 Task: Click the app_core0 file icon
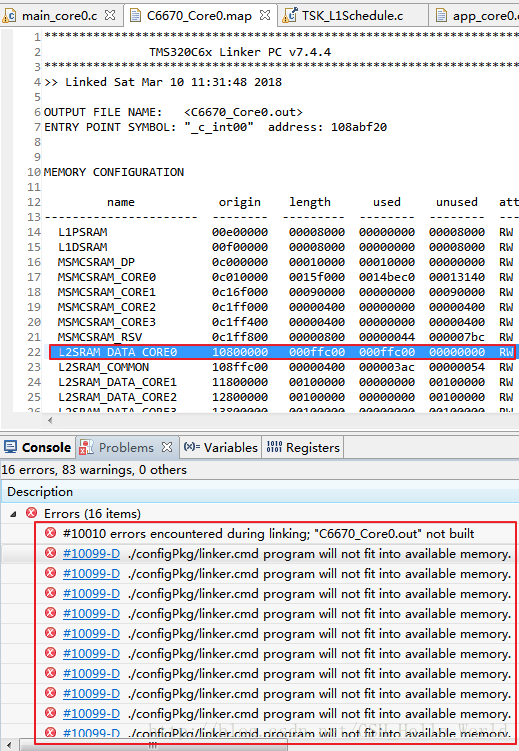coord(441,16)
